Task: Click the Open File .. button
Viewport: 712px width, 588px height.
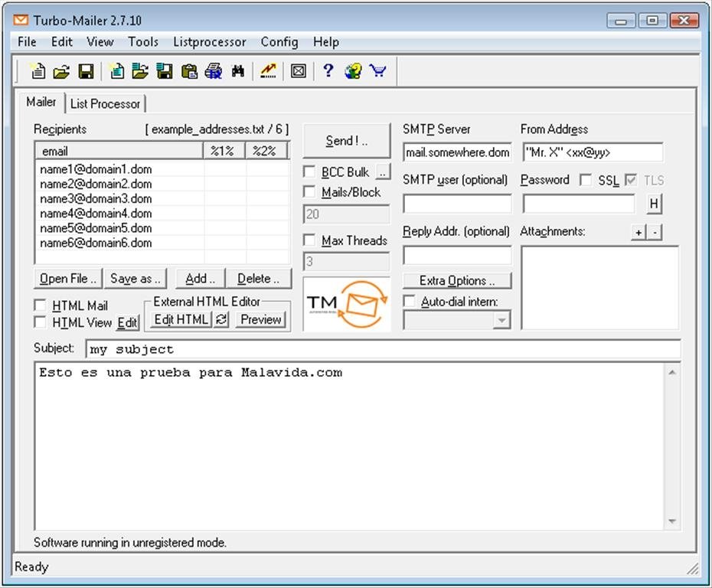Action: coord(68,279)
